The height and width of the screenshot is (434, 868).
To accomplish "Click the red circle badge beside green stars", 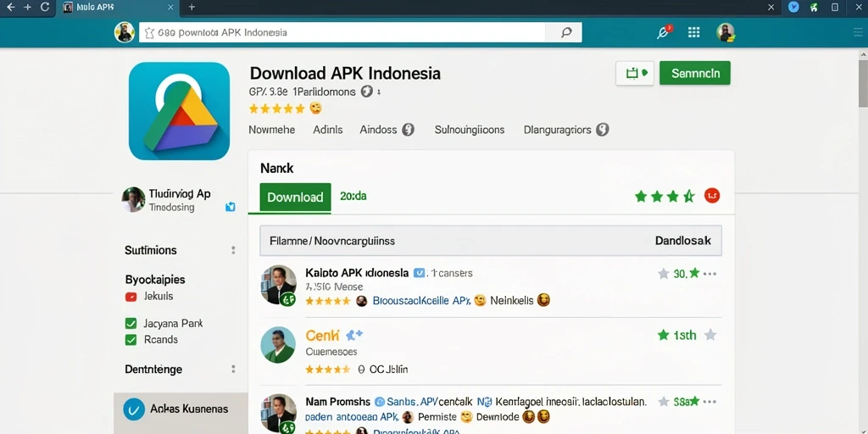I will click(712, 196).
